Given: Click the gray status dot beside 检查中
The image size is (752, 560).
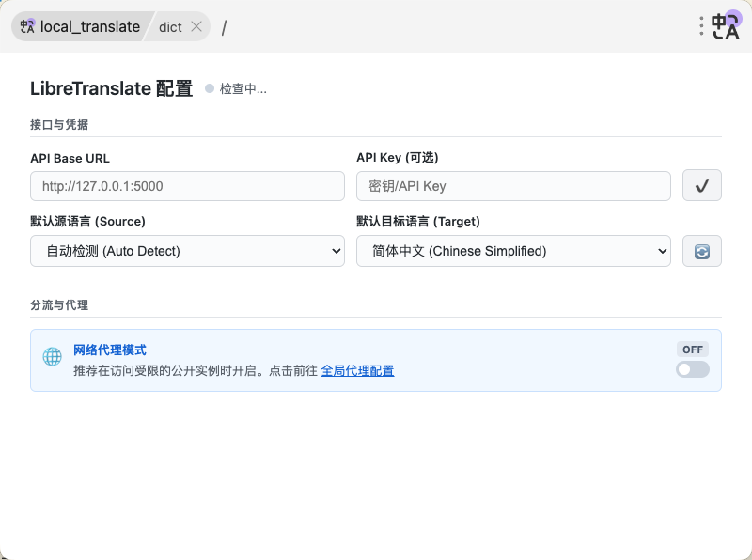Looking at the screenshot, I should 210,89.
